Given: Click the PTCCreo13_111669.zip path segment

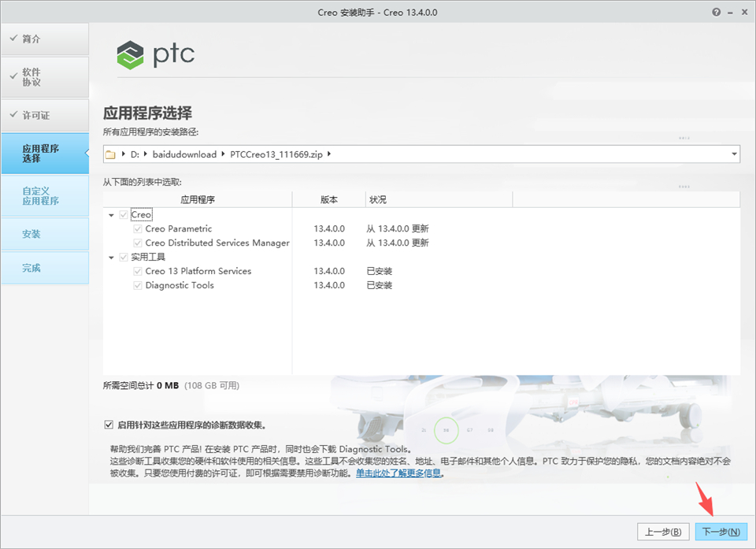Looking at the screenshot, I should click(x=276, y=154).
